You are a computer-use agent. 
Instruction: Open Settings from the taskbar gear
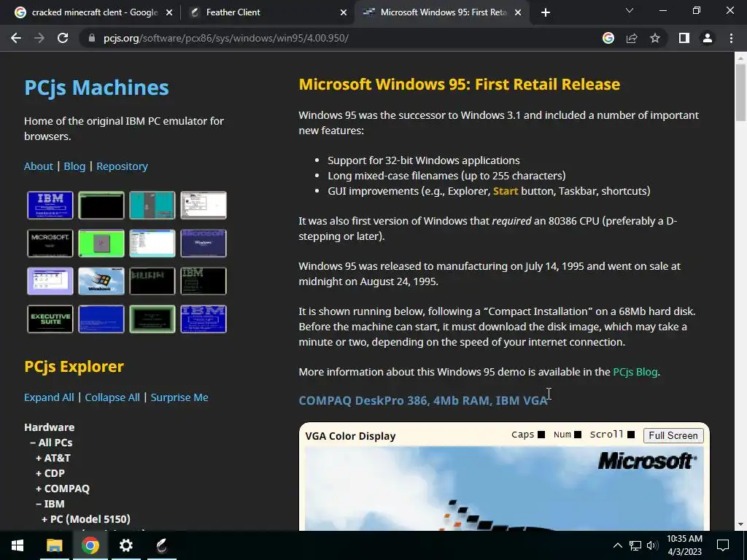tap(125, 545)
